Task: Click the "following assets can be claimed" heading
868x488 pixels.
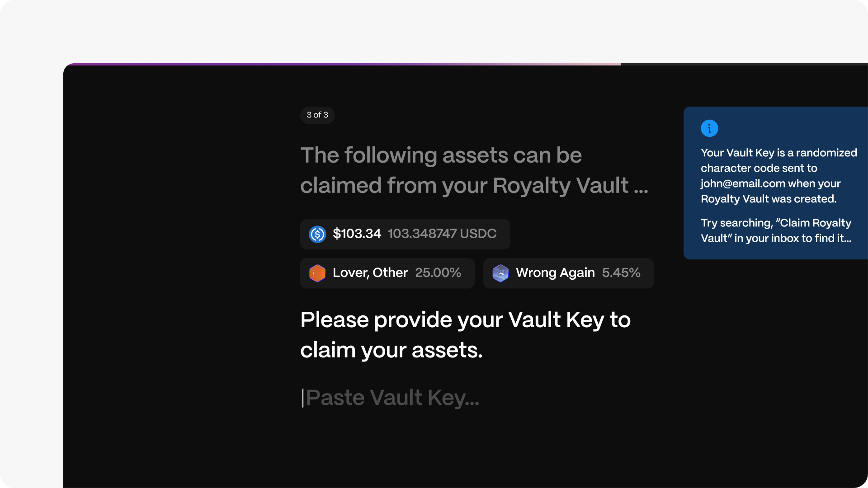Action: tap(474, 170)
